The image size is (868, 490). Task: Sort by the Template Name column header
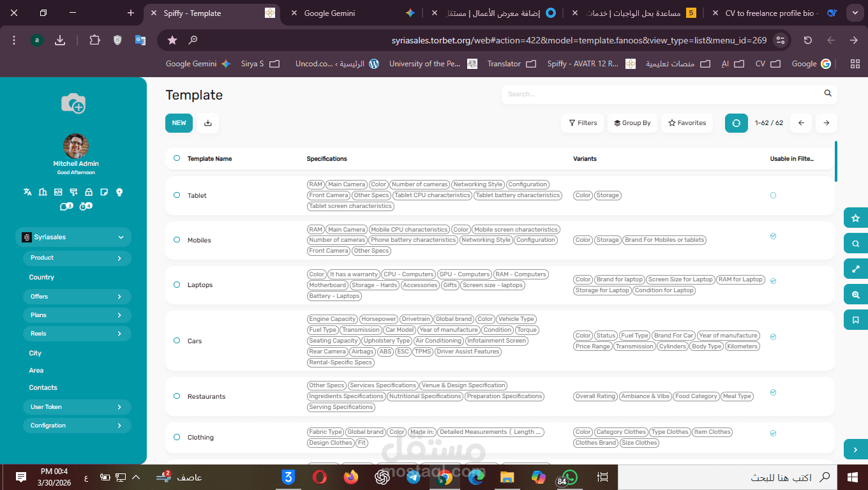click(210, 158)
